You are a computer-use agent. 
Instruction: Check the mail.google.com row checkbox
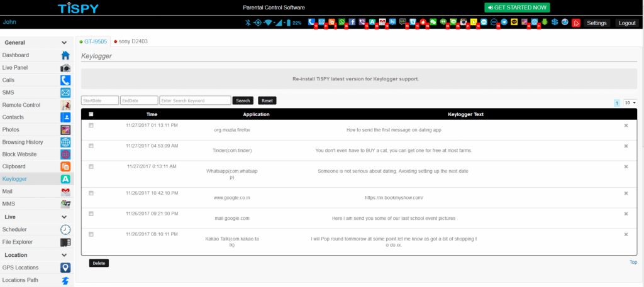(91, 214)
